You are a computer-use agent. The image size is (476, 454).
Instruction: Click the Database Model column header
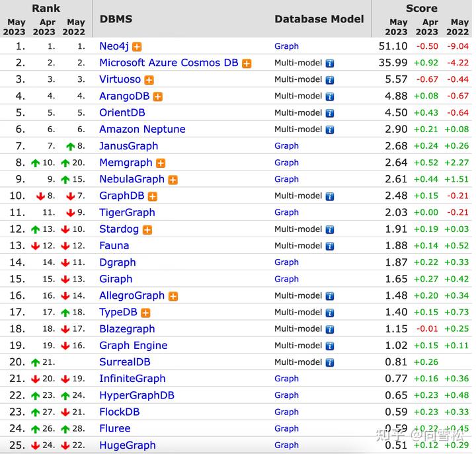pyautogui.click(x=319, y=19)
